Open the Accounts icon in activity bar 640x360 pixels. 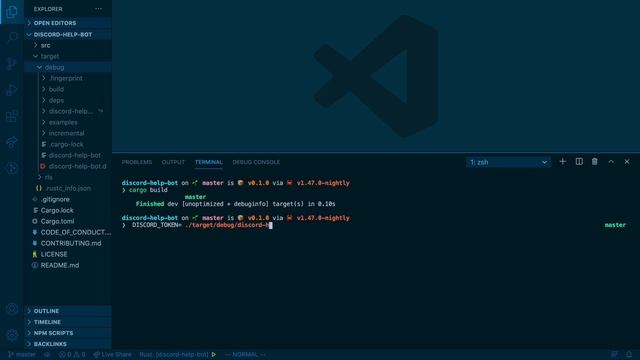(x=12, y=309)
